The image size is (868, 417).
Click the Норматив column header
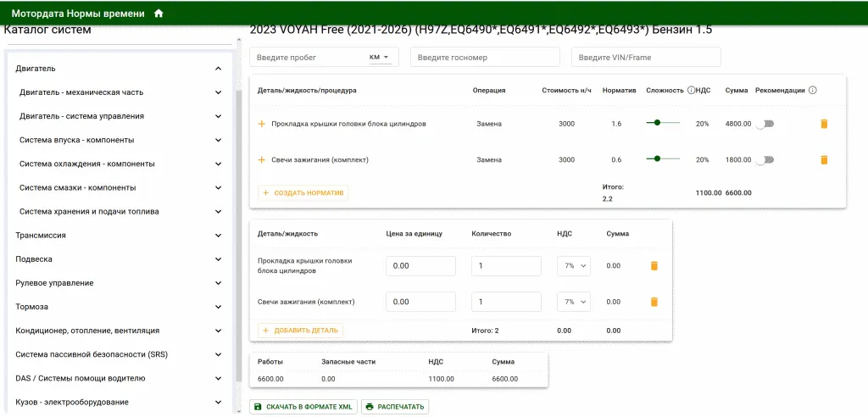point(620,91)
